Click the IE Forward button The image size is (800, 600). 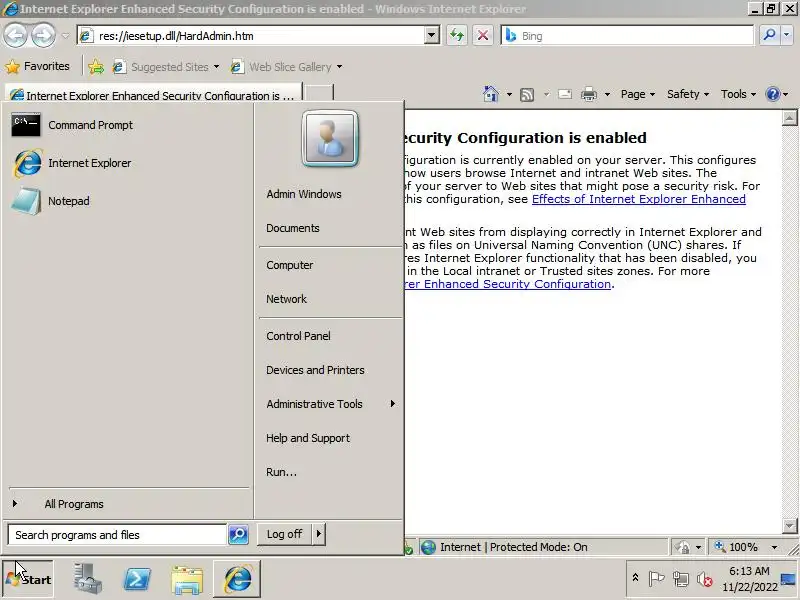43,36
